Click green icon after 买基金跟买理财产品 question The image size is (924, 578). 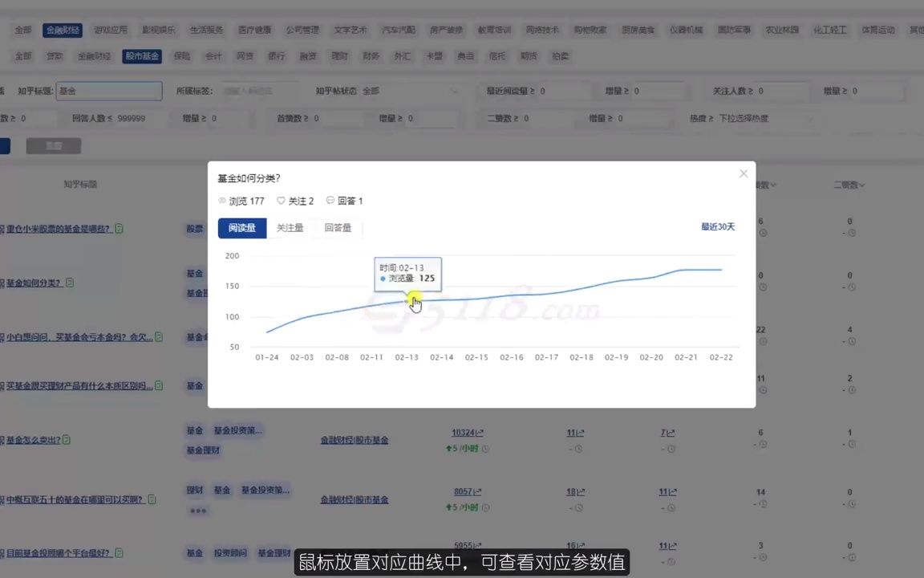tap(159, 385)
